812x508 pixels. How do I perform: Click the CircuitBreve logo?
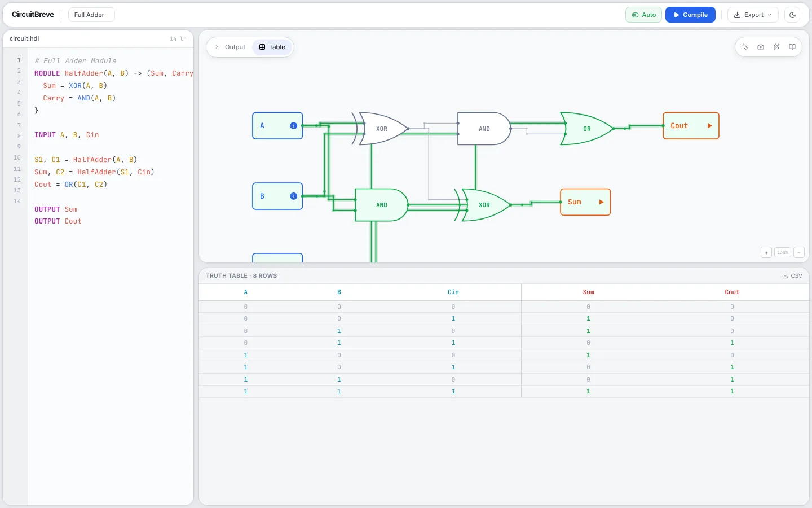pyautogui.click(x=33, y=15)
